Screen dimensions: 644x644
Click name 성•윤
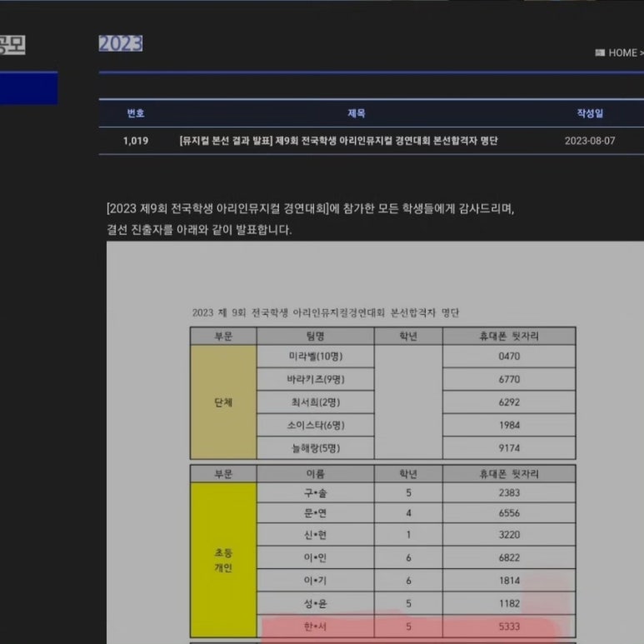[x=316, y=604]
